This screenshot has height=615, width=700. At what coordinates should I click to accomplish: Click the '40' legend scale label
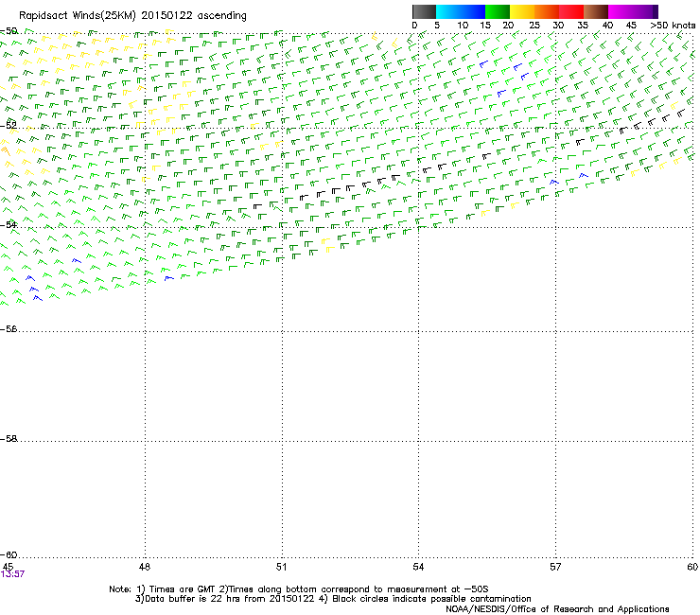coord(607,26)
